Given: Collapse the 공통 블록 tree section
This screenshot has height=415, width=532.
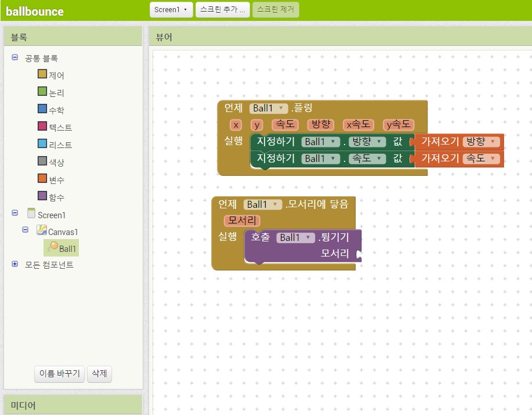Looking at the screenshot, I should tap(15, 57).
